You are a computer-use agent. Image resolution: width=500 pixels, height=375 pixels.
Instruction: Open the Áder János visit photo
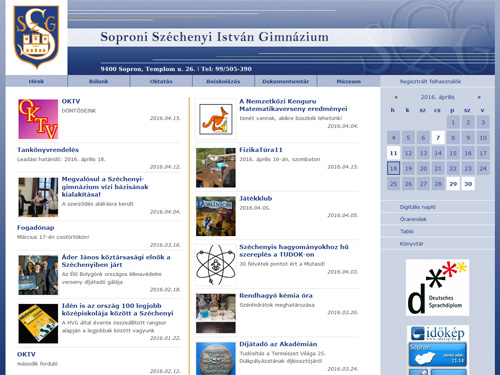coord(38,275)
